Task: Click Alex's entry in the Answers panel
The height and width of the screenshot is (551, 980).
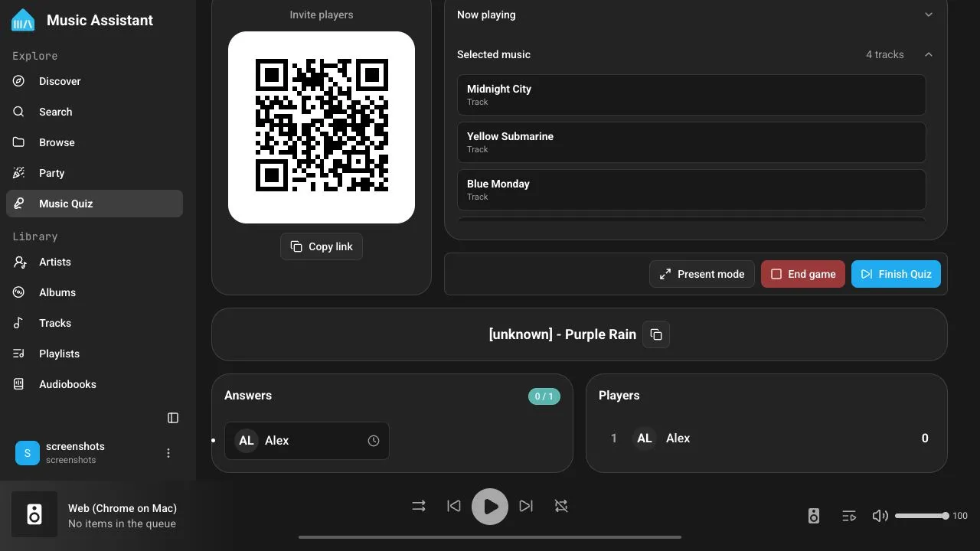Action: click(307, 441)
